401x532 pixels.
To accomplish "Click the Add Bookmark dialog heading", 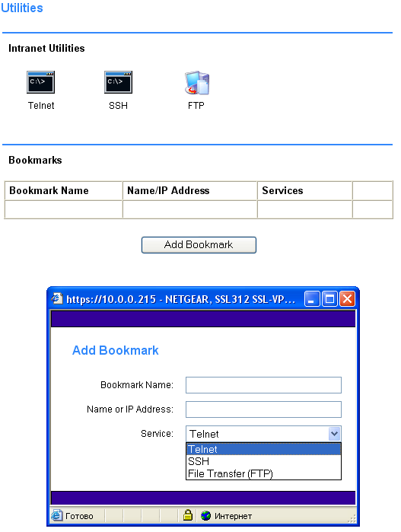I will click(116, 350).
